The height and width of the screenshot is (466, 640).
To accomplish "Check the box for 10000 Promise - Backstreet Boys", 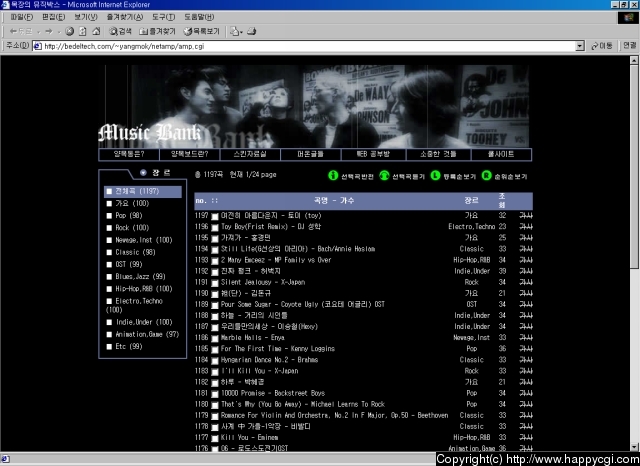I will 215,394.
